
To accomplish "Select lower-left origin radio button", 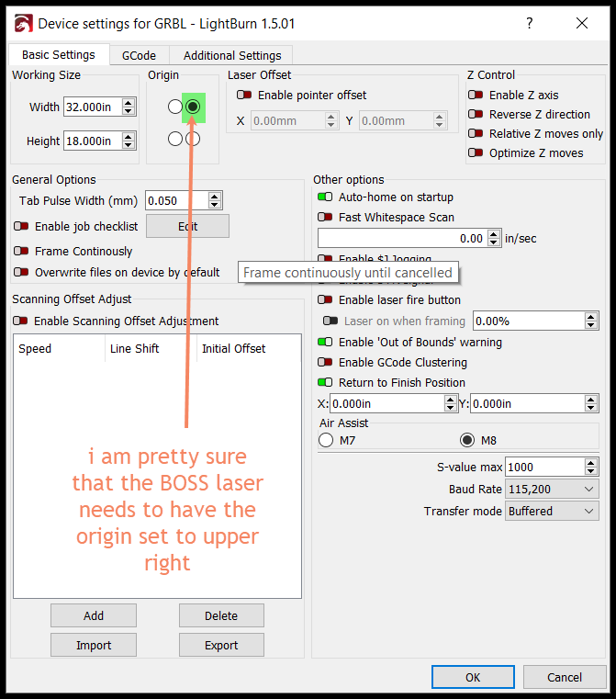I will (x=175, y=139).
